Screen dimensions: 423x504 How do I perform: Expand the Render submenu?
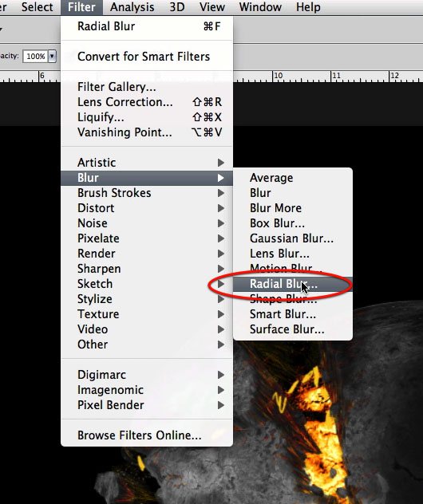(x=147, y=254)
